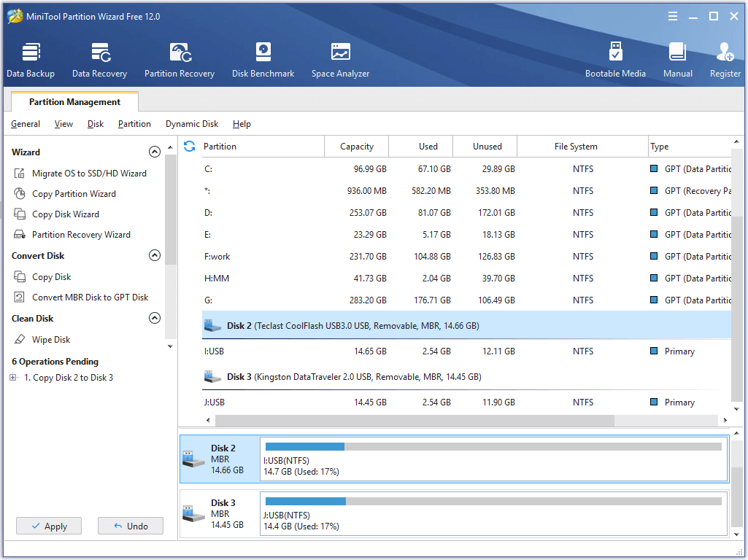Apply pending operations
This screenshot has height=560, width=748.
[49, 526]
